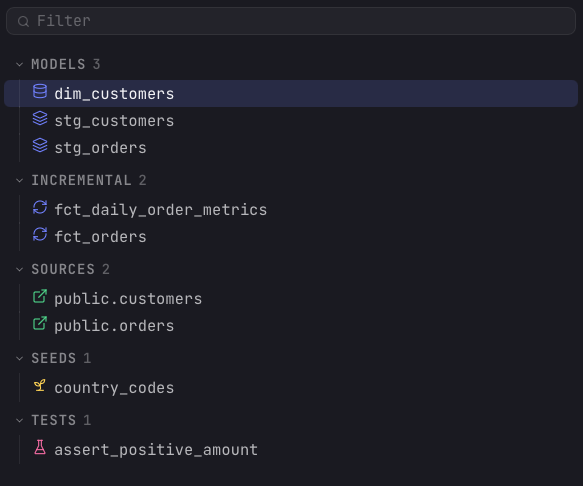Collapse the MODELS section chevron
Screen dimensions: 583x486
tap(20, 65)
